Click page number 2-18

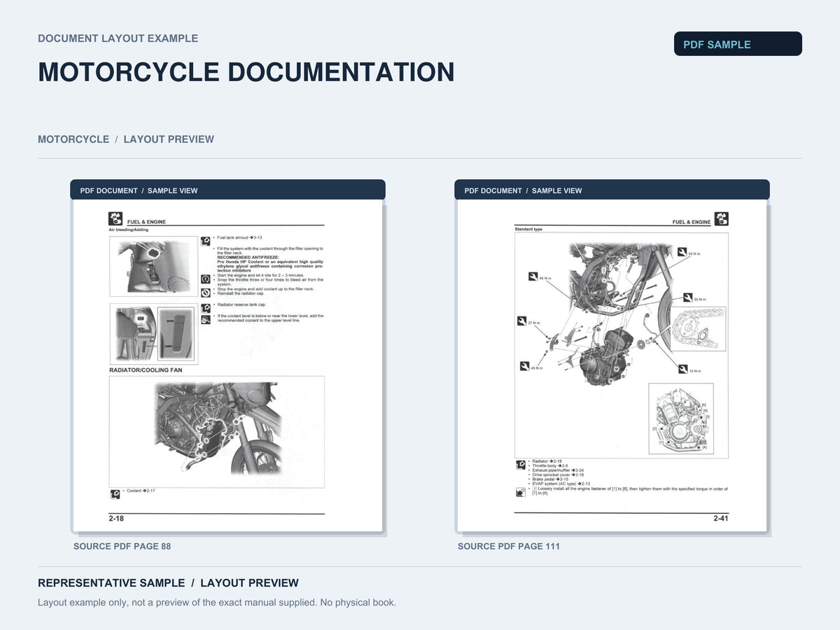point(116,519)
